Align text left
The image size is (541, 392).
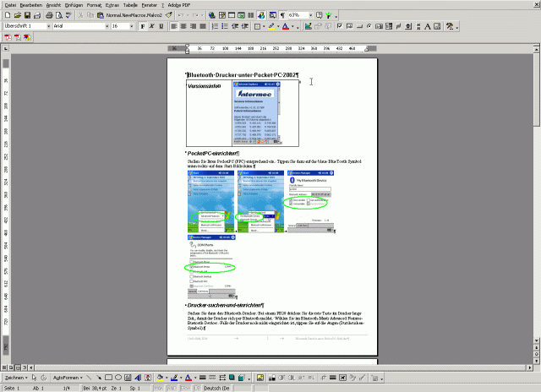[174, 26]
